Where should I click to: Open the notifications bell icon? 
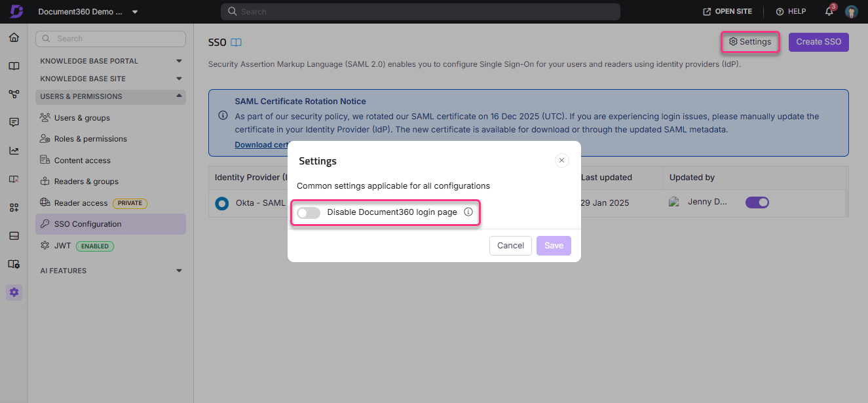pyautogui.click(x=828, y=11)
